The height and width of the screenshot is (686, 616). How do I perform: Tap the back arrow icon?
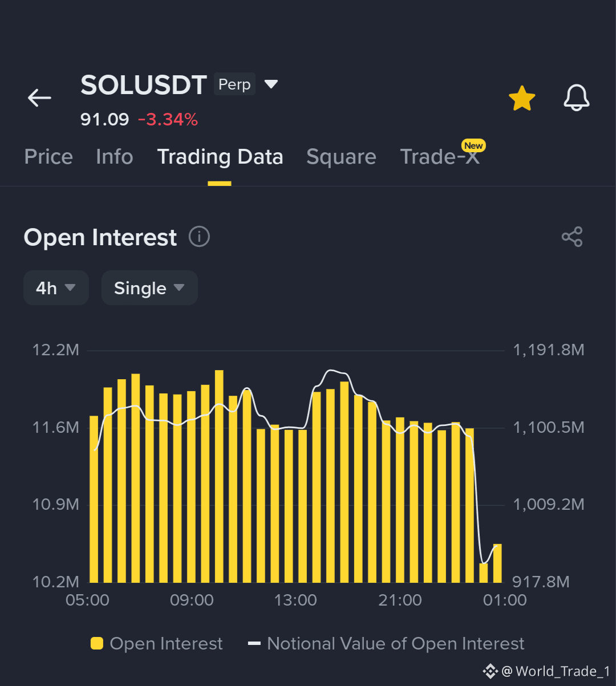coord(39,98)
